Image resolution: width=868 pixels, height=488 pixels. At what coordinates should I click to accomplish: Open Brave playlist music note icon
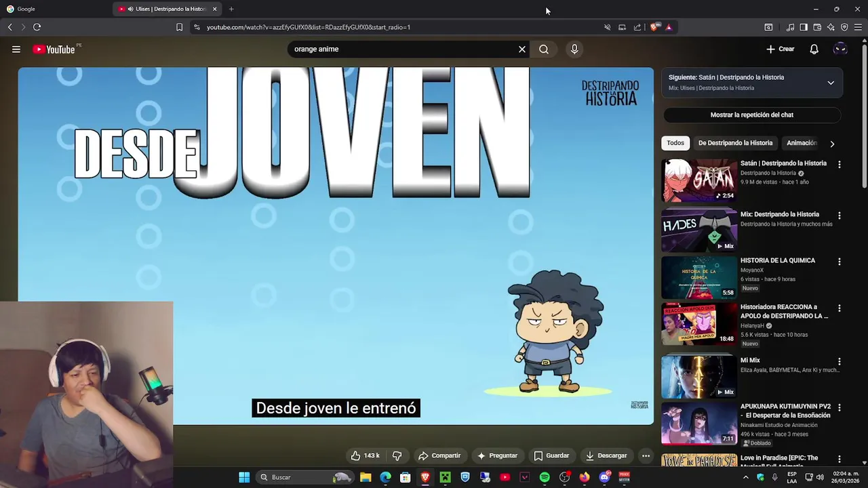click(x=790, y=27)
